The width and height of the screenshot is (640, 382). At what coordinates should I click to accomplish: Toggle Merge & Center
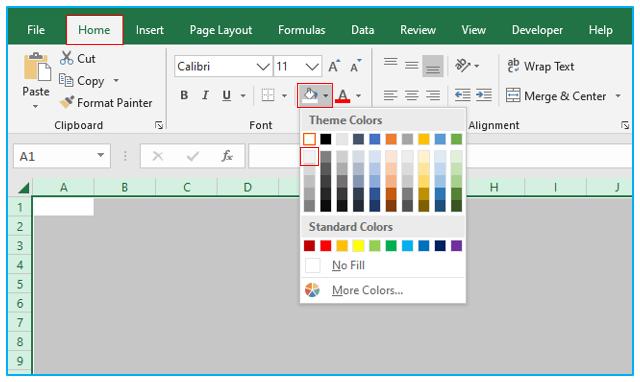pos(556,96)
